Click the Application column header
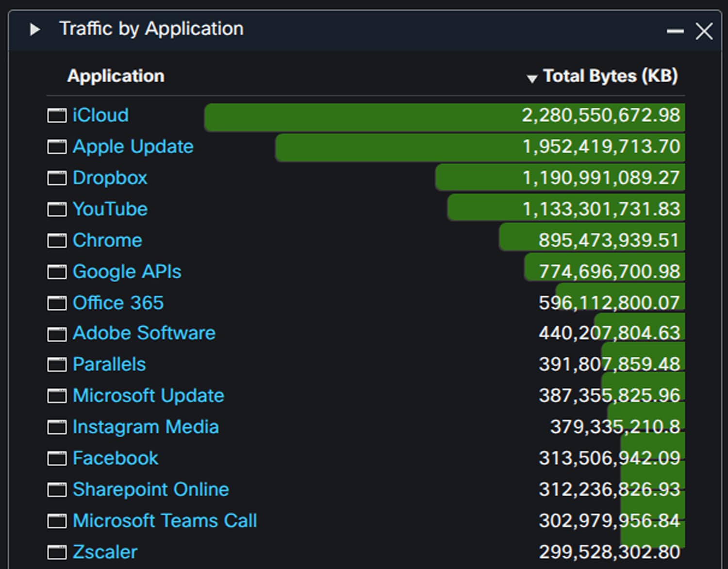 click(116, 76)
